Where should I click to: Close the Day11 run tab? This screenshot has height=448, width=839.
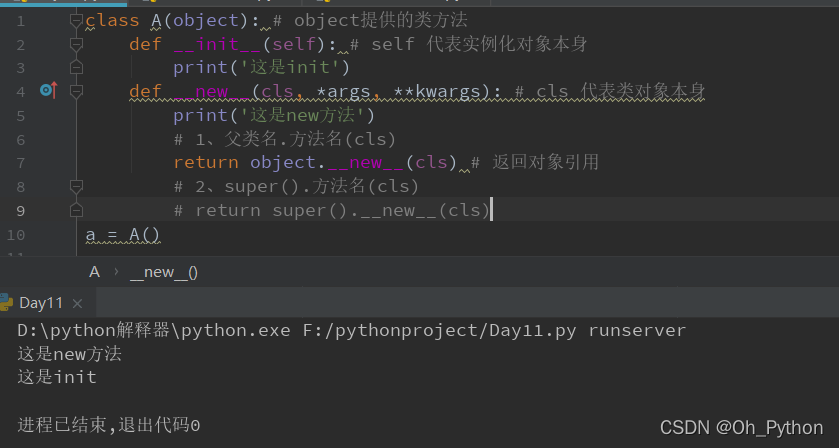tap(77, 303)
